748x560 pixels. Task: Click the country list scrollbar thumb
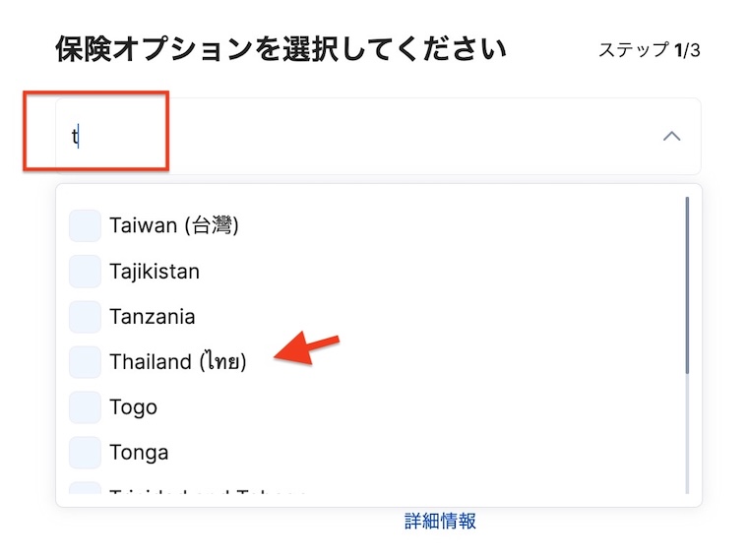[x=686, y=285]
